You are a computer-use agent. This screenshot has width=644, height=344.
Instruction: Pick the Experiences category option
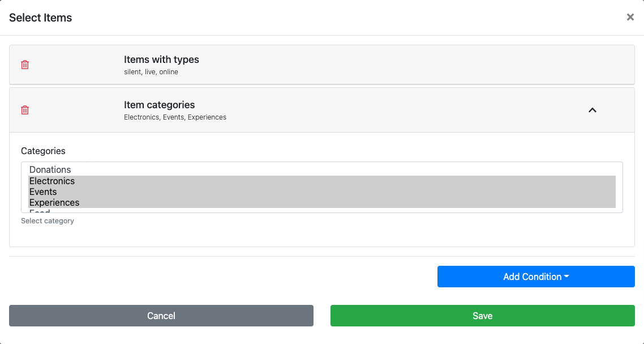tap(54, 203)
